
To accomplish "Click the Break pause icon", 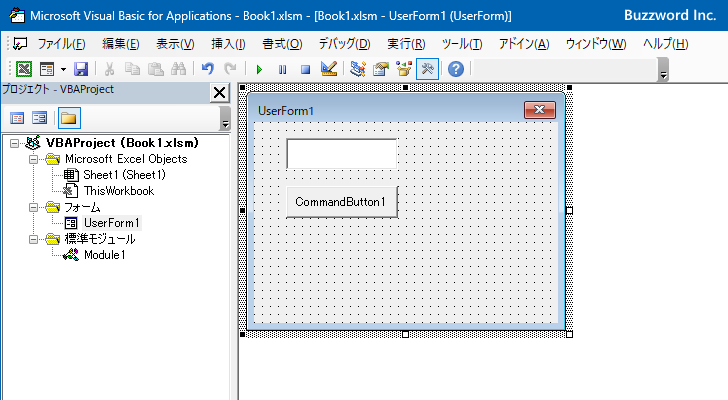I will pos(282,70).
